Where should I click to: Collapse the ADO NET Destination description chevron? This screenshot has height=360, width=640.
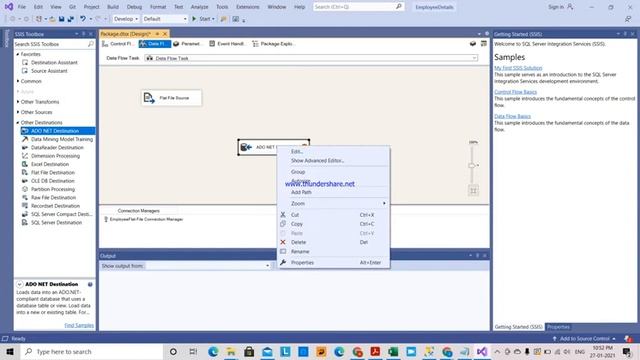click(20, 284)
